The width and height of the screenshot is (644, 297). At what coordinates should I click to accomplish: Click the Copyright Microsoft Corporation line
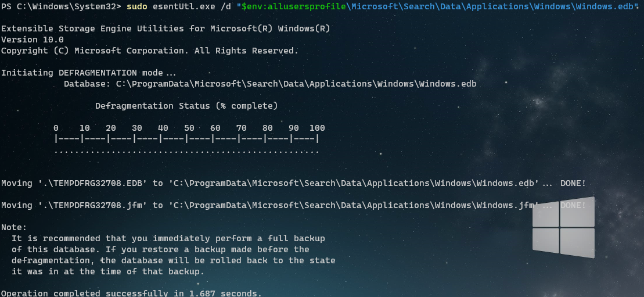(149, 51)
